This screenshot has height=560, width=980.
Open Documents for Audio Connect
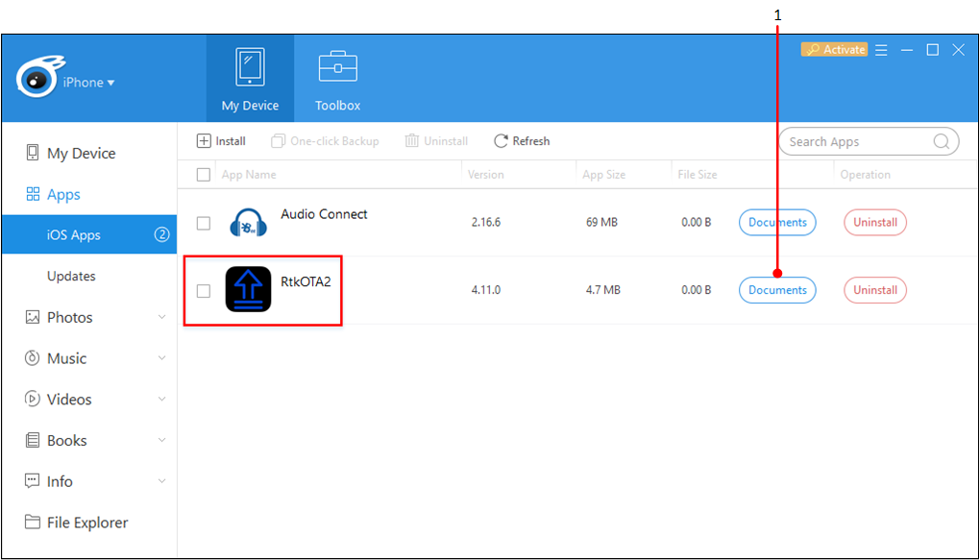coord(777,223)
